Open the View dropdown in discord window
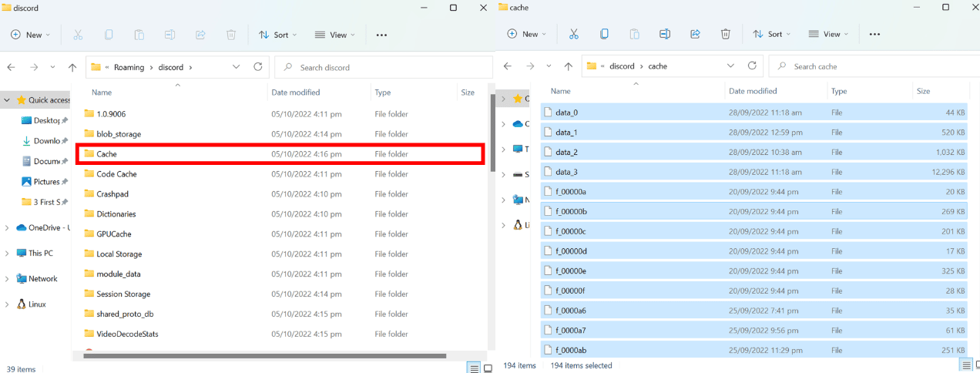This screenshot has height=373, width=980. click(335, 35)
